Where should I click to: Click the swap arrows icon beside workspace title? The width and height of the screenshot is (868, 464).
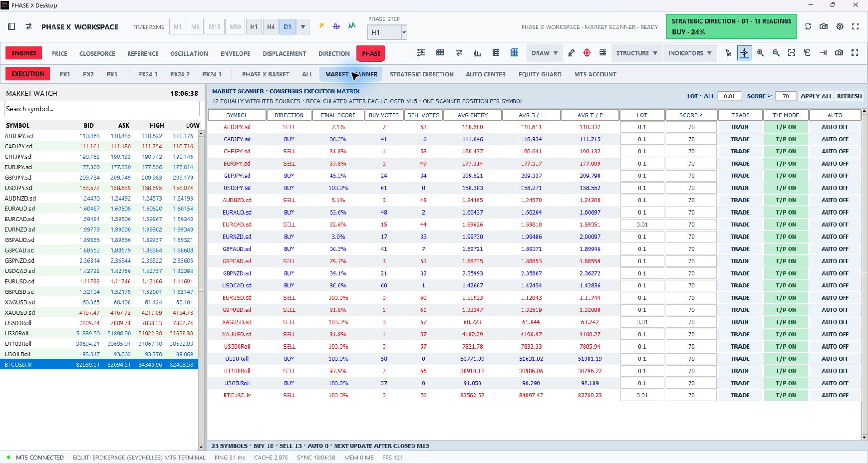pyautogui.click(x=29, y=26)
